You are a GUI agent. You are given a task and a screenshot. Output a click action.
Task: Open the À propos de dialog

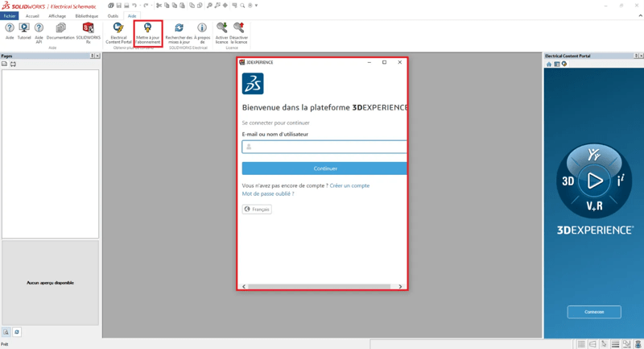click(202, 31)
